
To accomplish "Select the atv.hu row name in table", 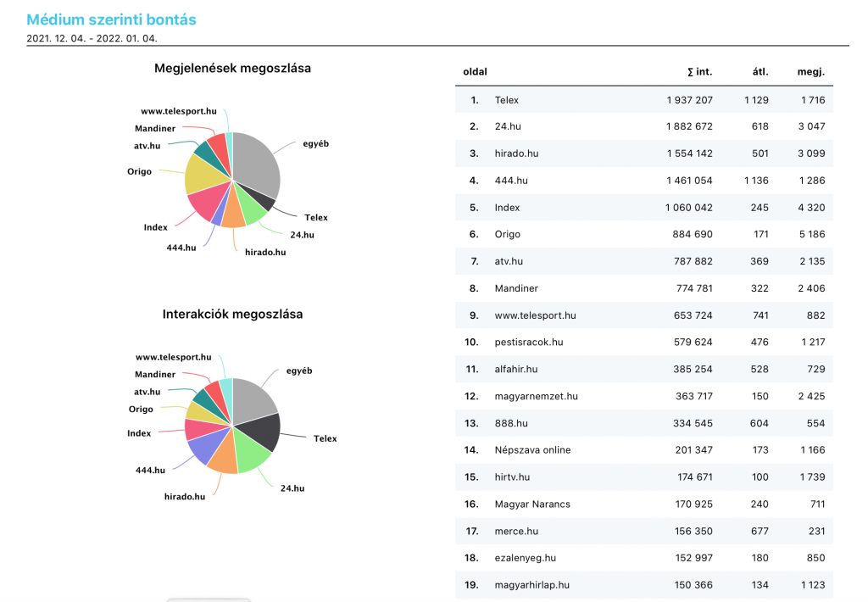I will click(x=509, y=261).
